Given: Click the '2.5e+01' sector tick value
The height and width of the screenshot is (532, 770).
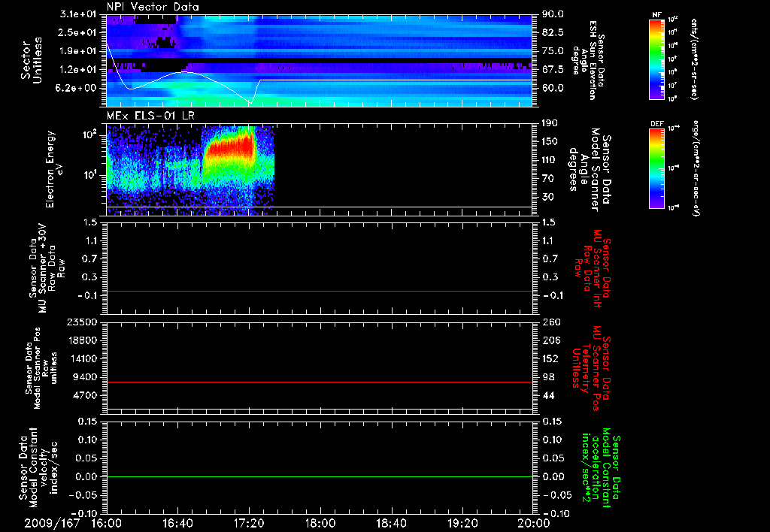Looking at the screenshot, I should click(77, 32).
